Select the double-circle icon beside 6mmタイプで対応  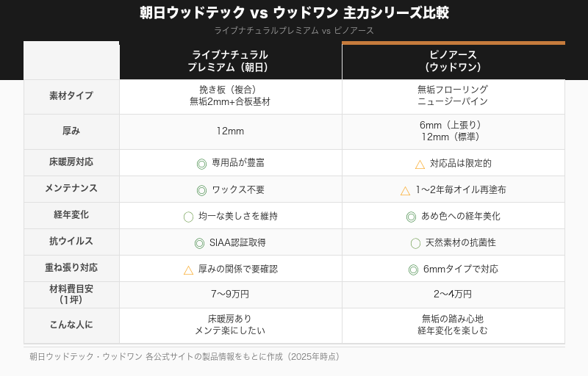[x=413, y=270]
